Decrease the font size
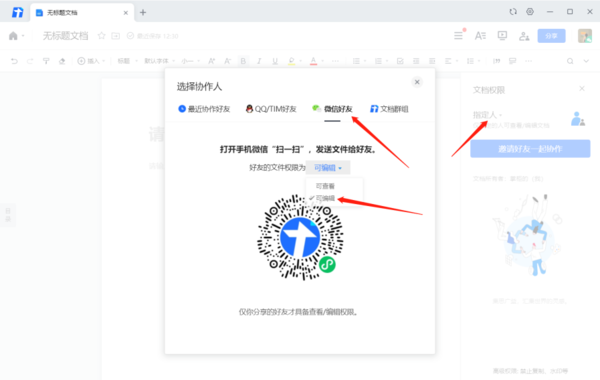 [228, 61]
